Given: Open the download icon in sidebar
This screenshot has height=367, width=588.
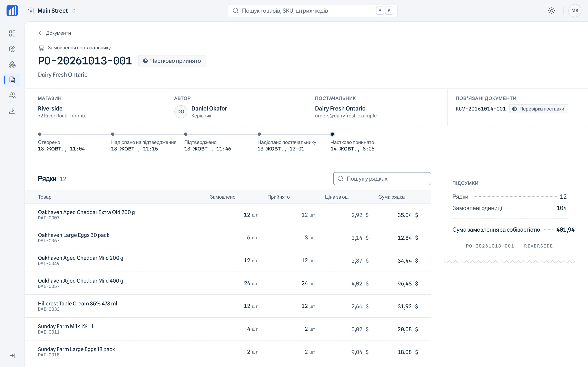Looking at the screenshot, I should pos(12,111).
